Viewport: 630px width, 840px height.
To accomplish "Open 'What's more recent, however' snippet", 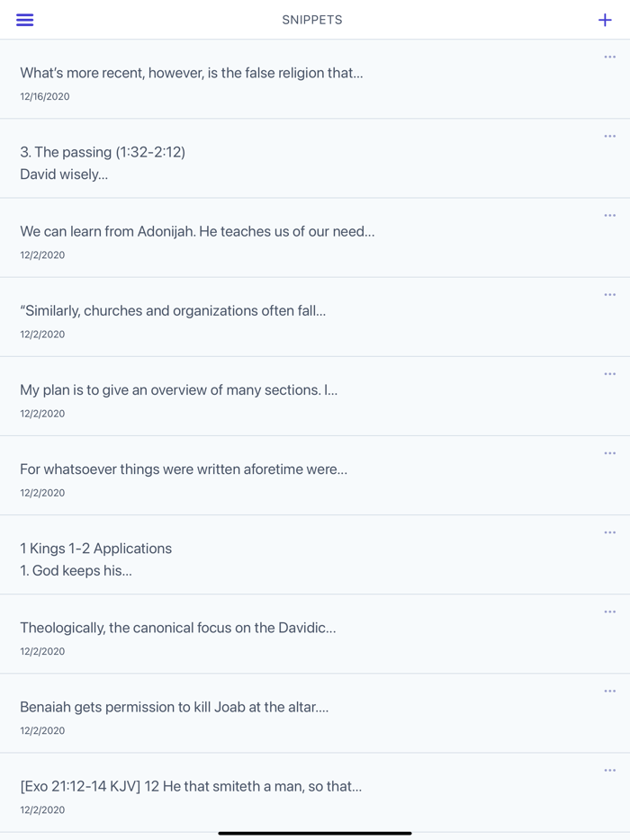I will (x=192, y=73).
